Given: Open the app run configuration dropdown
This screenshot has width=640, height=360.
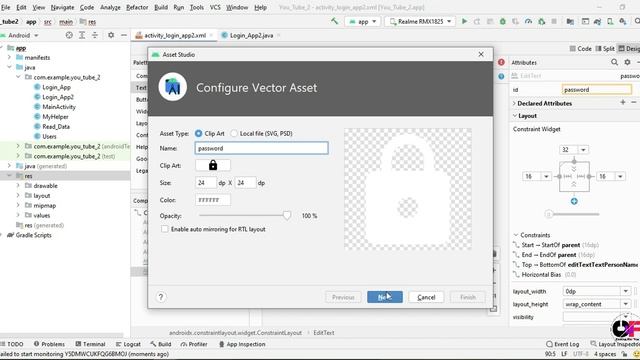Looking at the screenshot, I should pyautogui.click(x=363, y=21).
